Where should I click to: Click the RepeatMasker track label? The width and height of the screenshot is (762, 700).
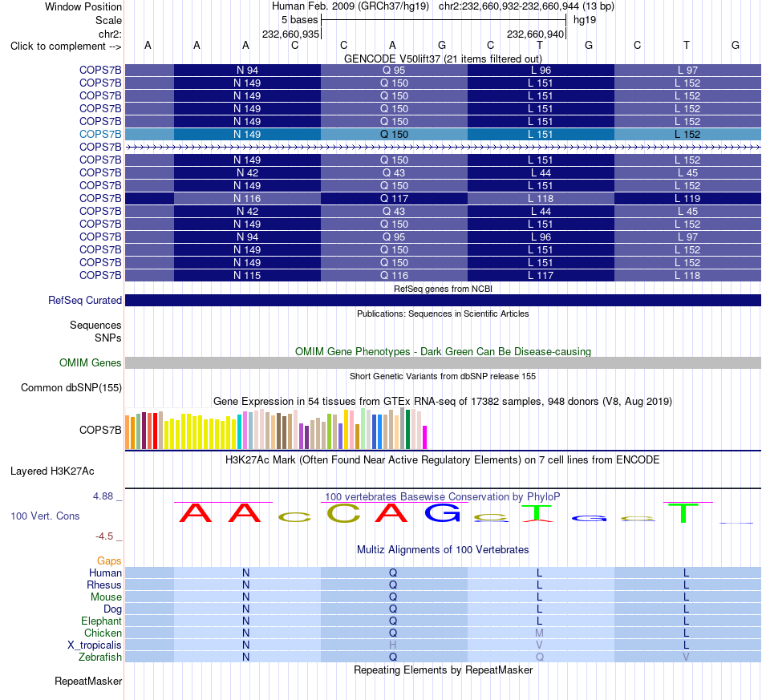pos(88,681)
